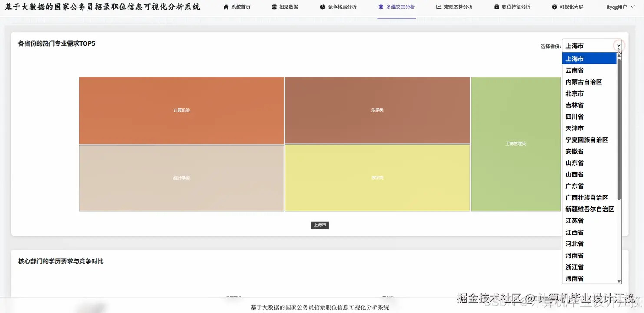This screenshot has width=644, height=313.
Task: Open 职位特征分析 page
Action: (512, 7)
